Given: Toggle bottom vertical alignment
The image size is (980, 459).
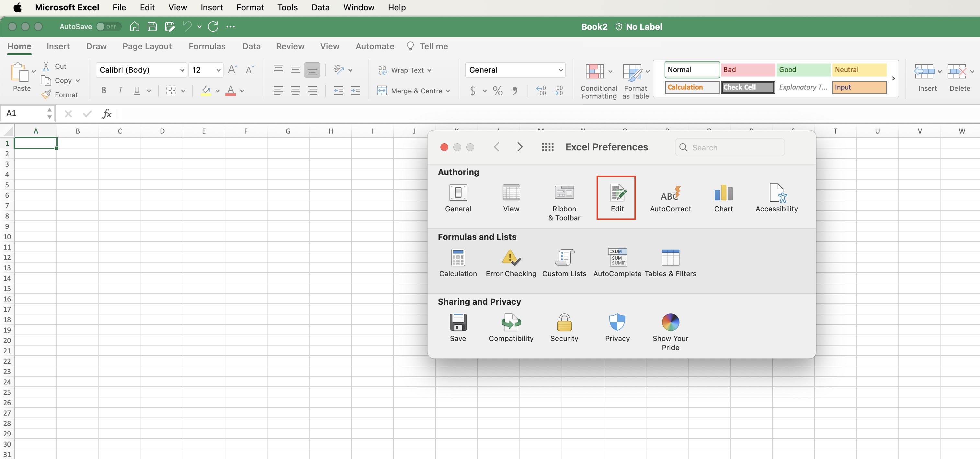Looking at the screenshot, I should pos(312,70).
